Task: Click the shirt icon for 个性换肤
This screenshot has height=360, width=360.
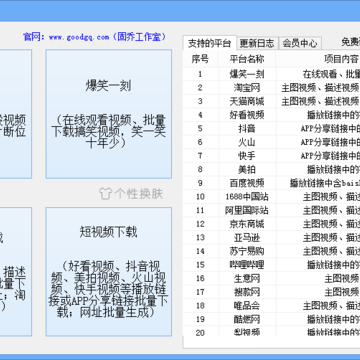Action: [x=105, y=194]
